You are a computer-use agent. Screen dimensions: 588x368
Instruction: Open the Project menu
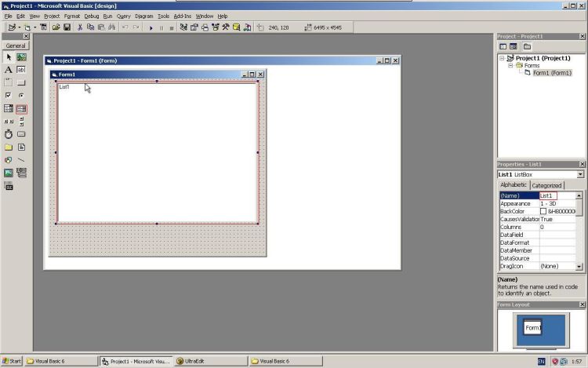tap(52, 16)
